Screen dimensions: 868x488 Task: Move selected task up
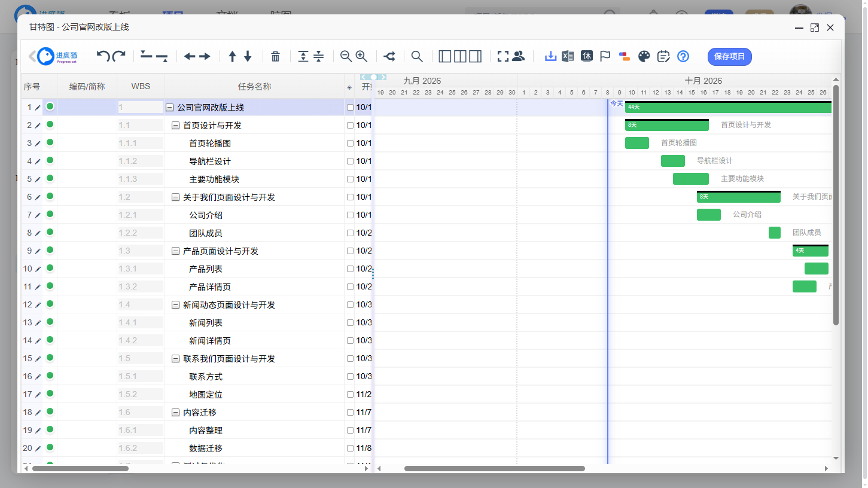(x=232, y=56)
